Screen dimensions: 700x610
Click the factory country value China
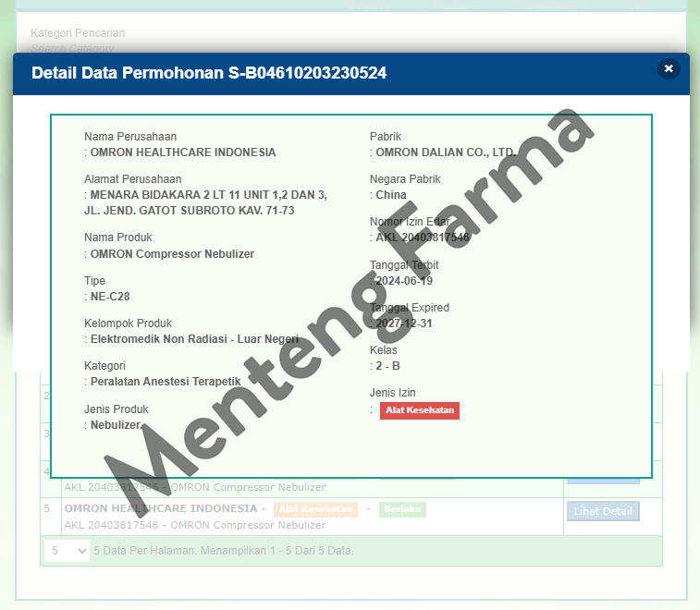390,195
